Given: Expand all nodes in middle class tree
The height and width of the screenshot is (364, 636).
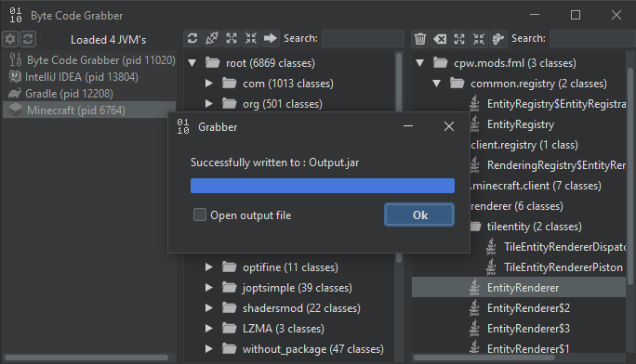Looking at the screenshot, I should click(x=232, y=38).
